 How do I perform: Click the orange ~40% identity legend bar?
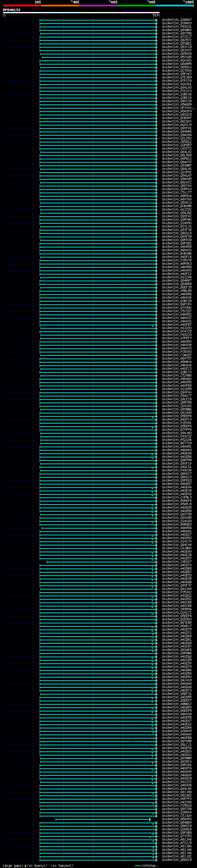click(x=60, y=6)
